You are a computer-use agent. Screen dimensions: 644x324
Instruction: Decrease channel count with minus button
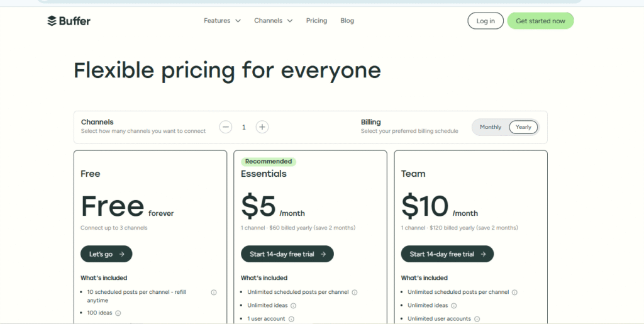click(226, 127)
